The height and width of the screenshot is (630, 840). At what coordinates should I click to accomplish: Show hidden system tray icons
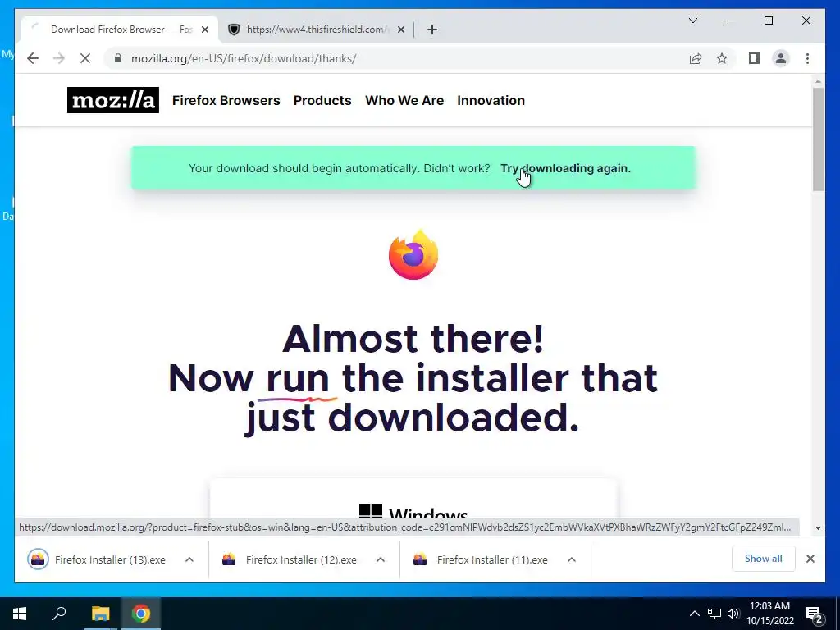tap(694, 614)
